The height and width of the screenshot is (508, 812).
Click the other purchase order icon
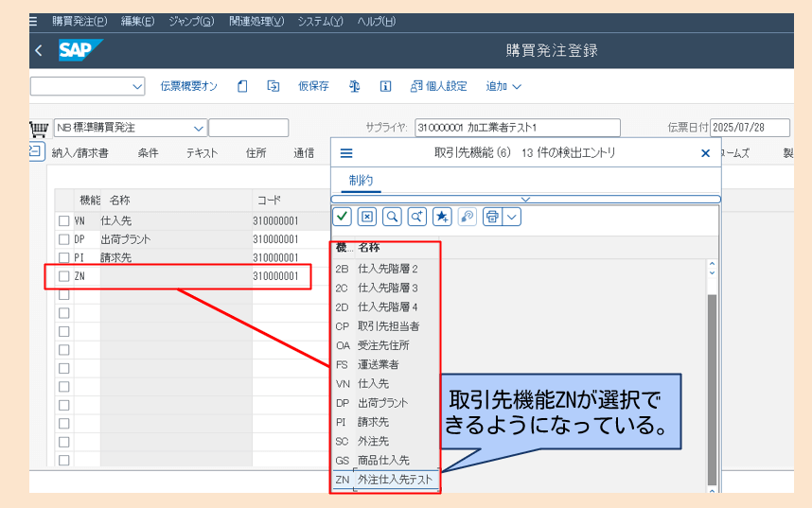coord(273,86)
